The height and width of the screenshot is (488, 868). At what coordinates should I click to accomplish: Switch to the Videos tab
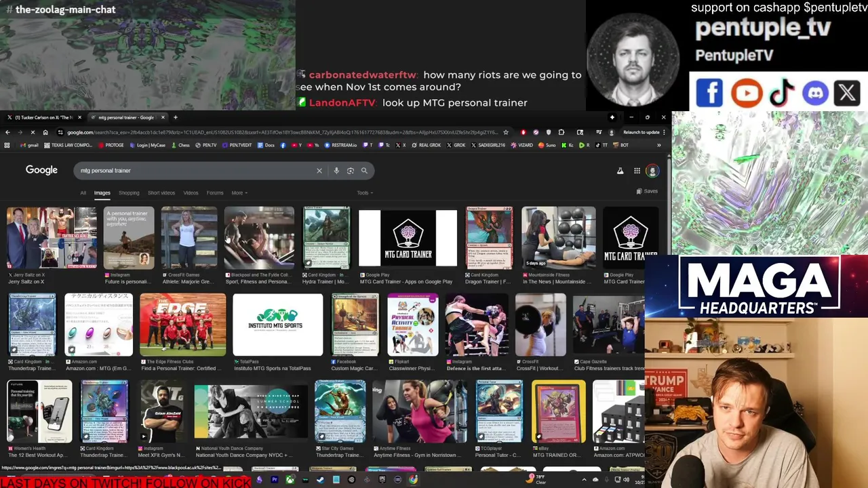191,193
